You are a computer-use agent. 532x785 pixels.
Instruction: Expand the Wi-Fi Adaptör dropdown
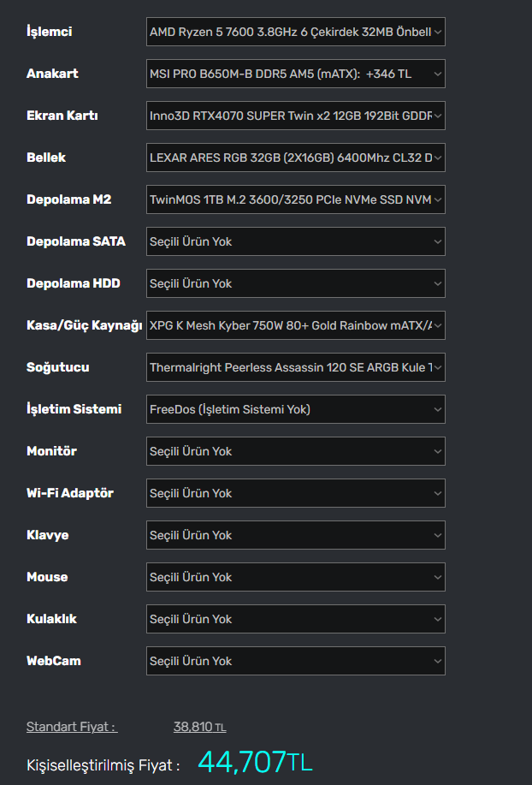pyautogui.click(x=295, y=493)
